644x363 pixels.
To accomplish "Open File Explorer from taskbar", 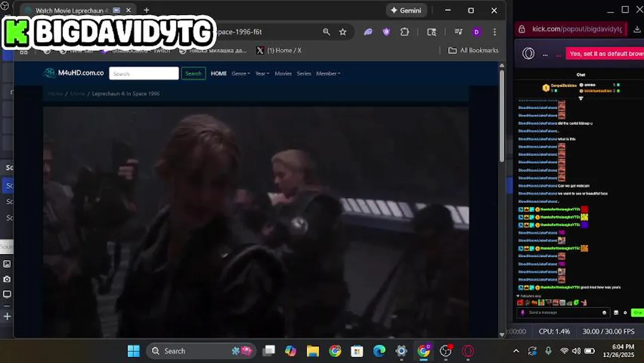I will click(313, 351).
